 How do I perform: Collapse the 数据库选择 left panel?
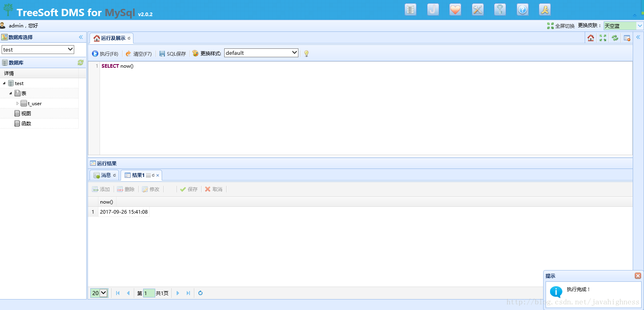pos(81,37)
